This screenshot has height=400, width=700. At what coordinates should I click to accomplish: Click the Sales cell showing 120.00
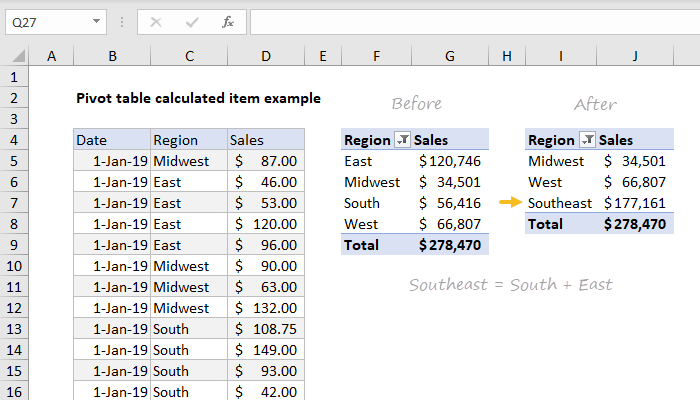click(266, 224)
